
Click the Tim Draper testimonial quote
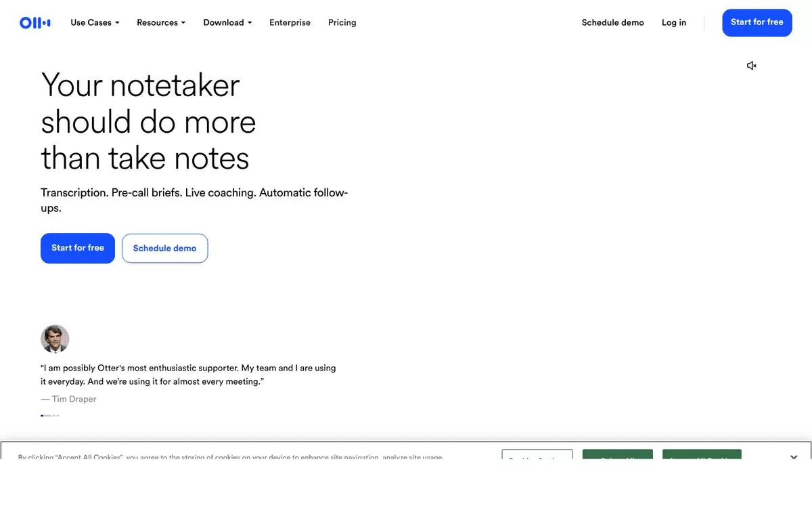pos(188,375)
